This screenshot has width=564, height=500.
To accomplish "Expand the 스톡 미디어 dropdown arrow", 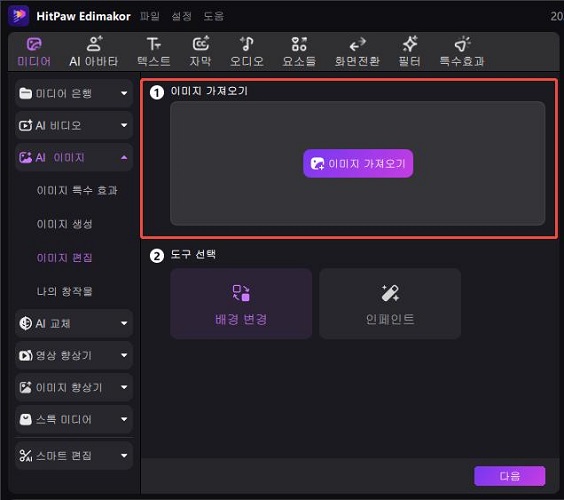I will (124, 419).
